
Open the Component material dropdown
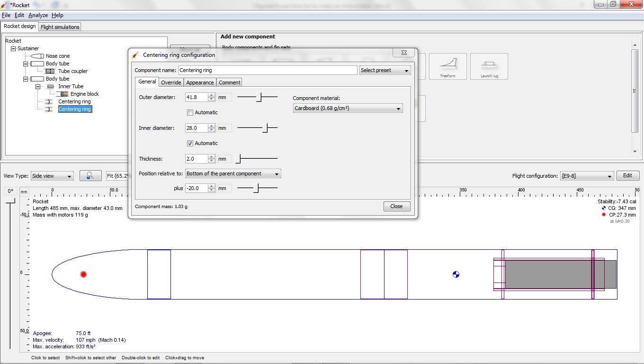click(x=348, y=109)
